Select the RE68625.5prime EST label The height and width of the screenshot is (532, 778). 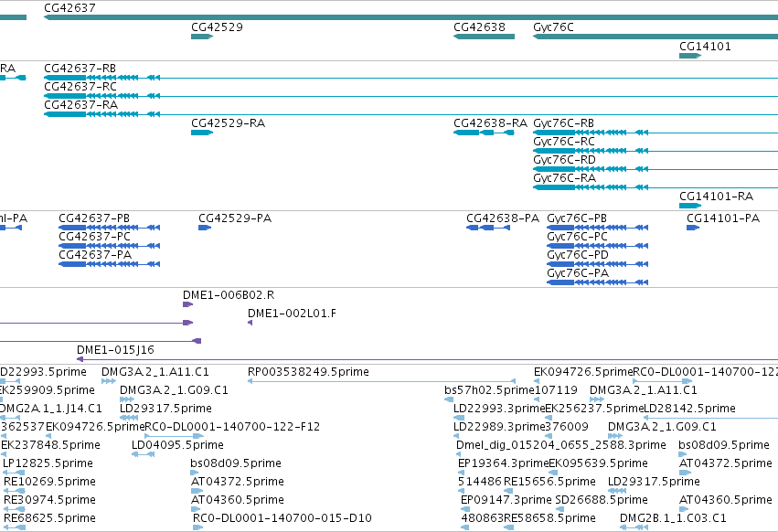point(49,518)
